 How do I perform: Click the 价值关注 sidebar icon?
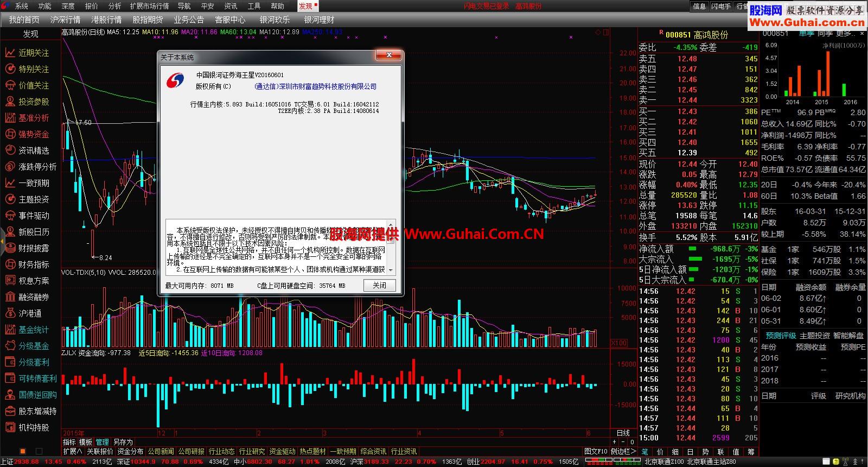coord(10,85)
